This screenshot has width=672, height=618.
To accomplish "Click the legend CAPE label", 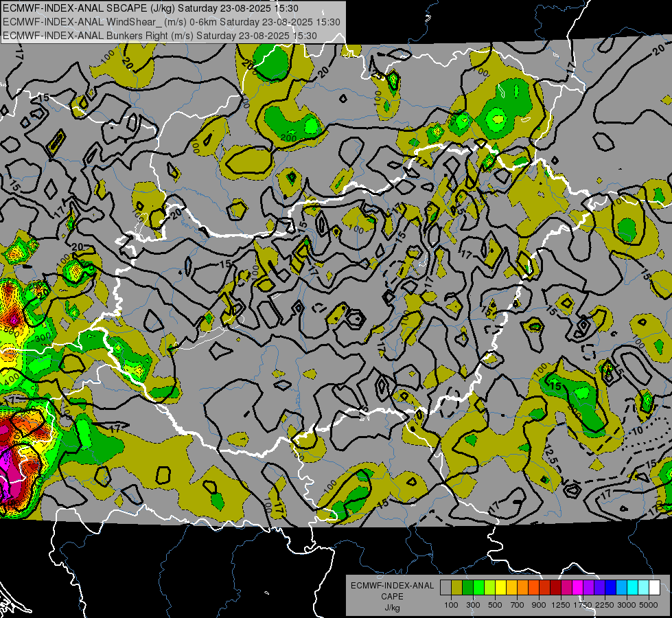I will 392,597.
